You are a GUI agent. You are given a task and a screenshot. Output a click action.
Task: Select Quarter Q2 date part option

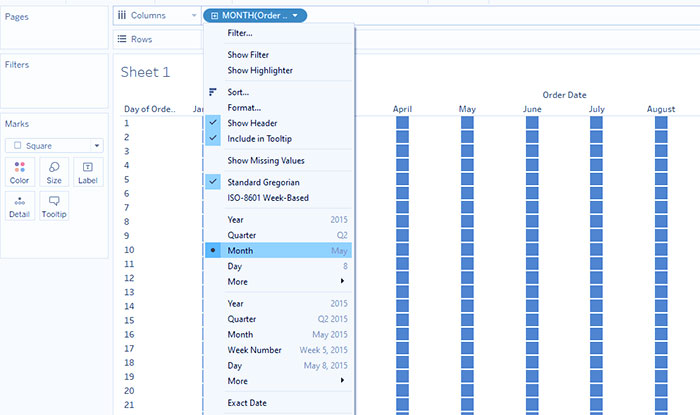click(279, 235)
